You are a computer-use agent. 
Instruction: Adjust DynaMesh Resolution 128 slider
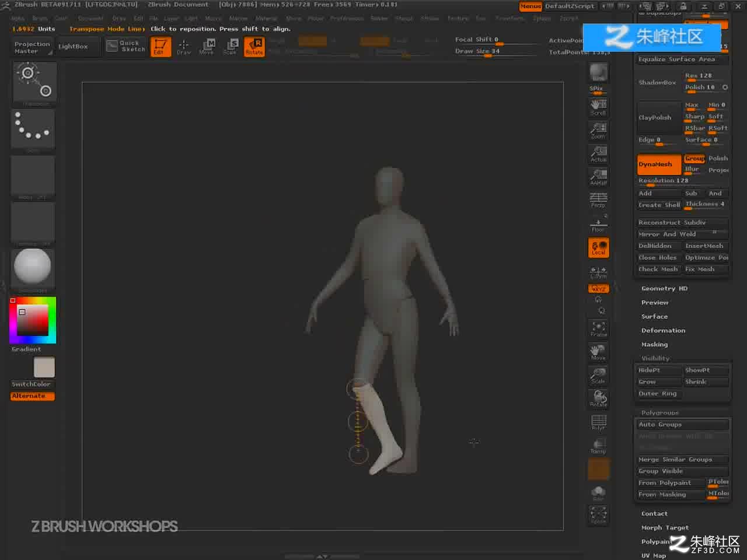(x=683, y=181)
